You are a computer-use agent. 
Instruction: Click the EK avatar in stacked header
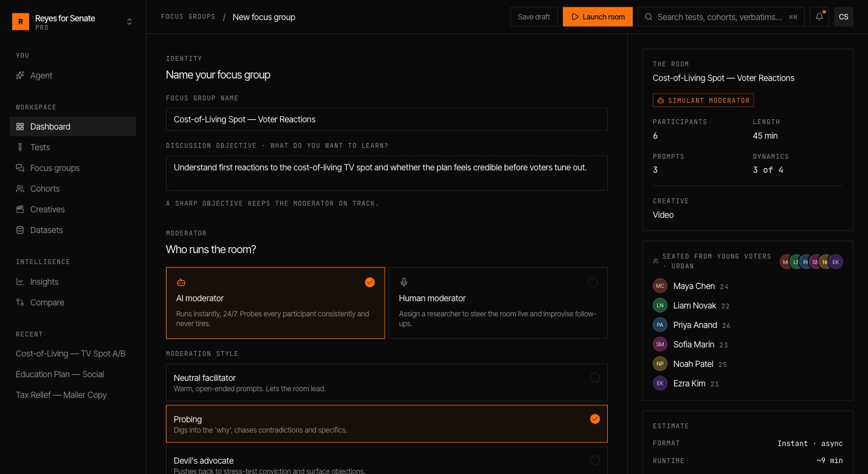point(836,262)
